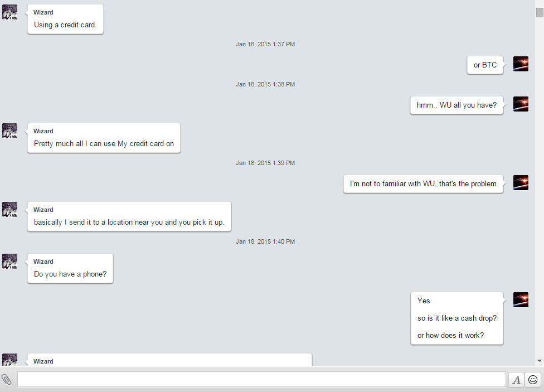Click the Wizard name above 'Using a credit card'
This screenshot has width=544, height=392.
[43, 12]
